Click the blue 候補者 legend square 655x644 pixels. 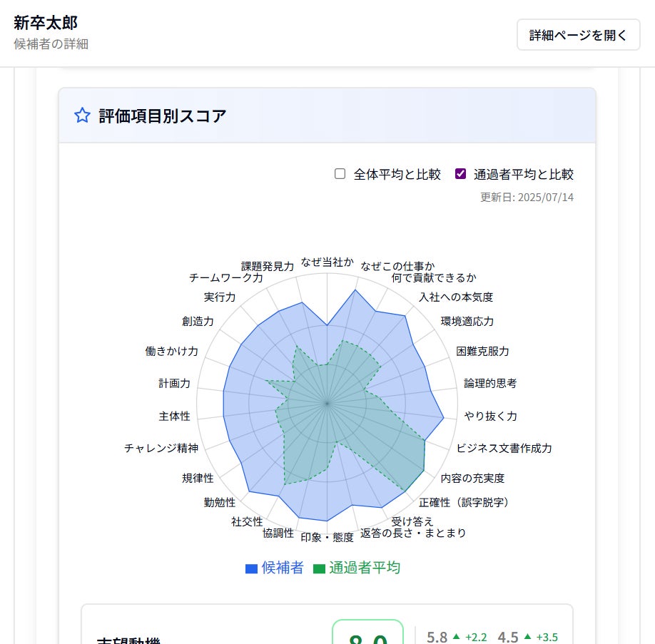[251, 568]
